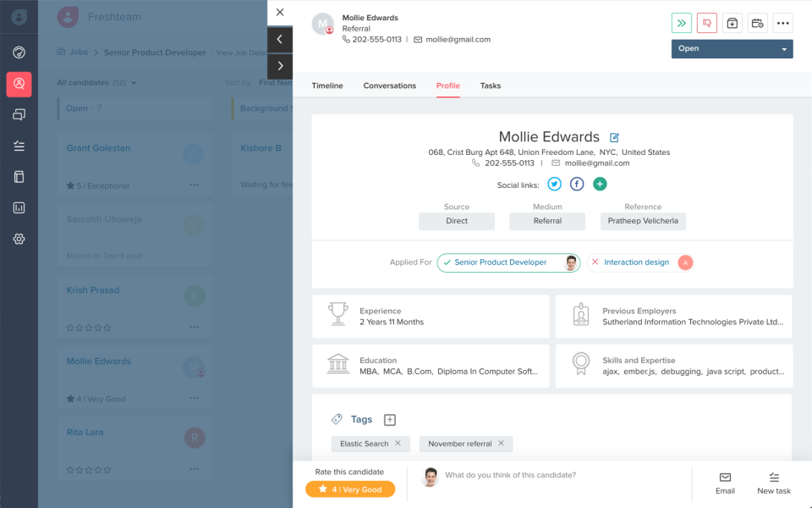Open the settings gear in the sidebar
This screenshot has height=508, width=812.
[x=19, y=239]
